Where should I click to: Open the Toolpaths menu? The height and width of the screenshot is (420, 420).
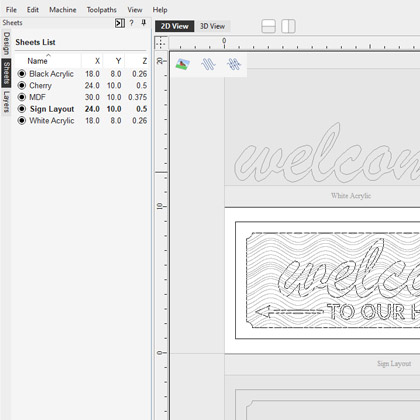click(102, 10)
